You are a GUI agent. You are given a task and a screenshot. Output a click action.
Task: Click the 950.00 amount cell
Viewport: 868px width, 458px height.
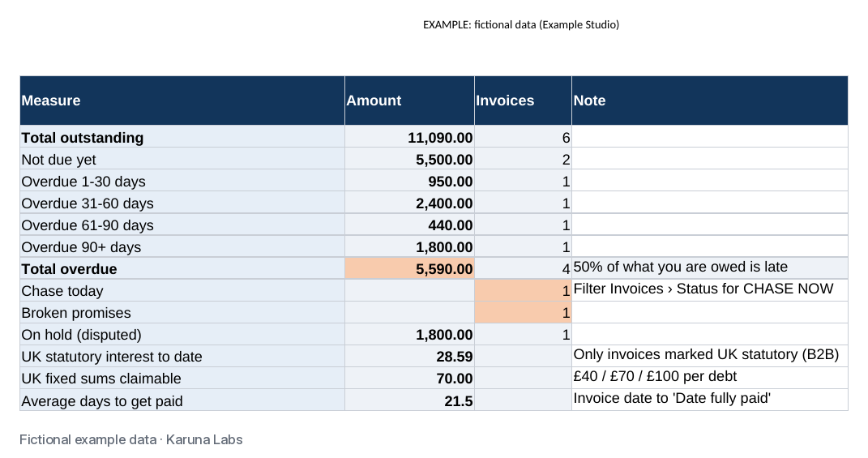409,181
